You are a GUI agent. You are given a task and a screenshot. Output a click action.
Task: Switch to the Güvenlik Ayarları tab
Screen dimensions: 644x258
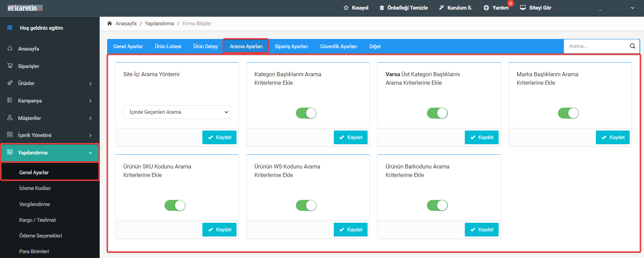tap(339, 46)
